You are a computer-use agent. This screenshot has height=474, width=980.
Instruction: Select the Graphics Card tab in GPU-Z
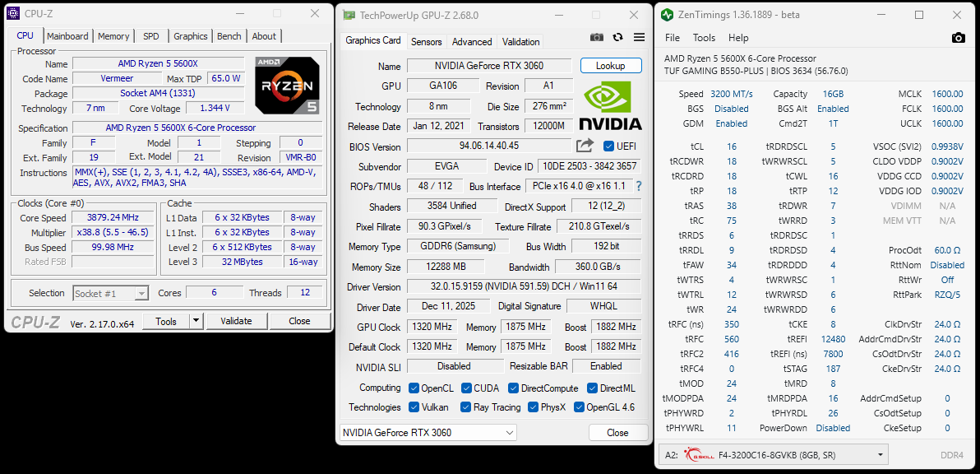[x=373, y=40]
